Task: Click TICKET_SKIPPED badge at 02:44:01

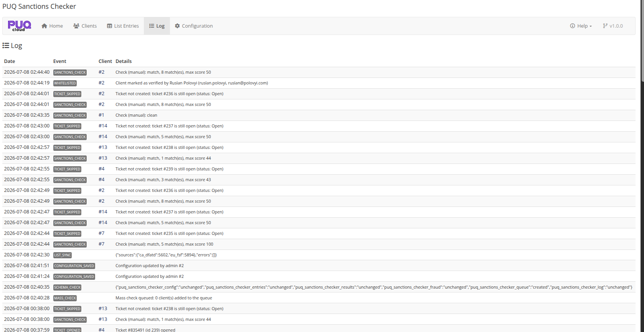Action: point(67,94)
